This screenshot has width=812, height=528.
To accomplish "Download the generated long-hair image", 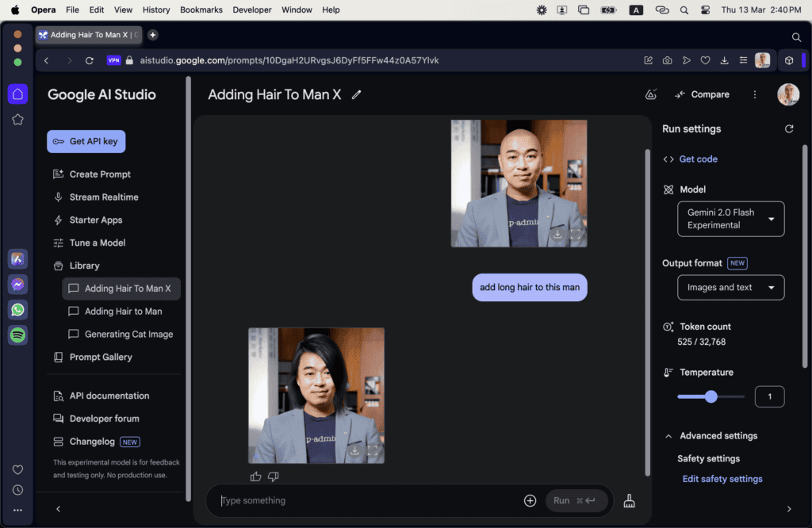I will click(x=355, y=450).
